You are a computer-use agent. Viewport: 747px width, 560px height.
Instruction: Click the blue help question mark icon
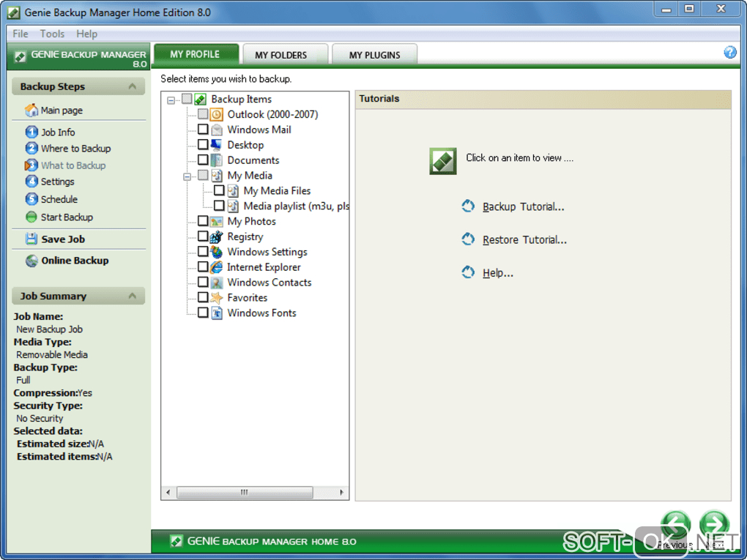pyautogui.click(x=730, y=53)
